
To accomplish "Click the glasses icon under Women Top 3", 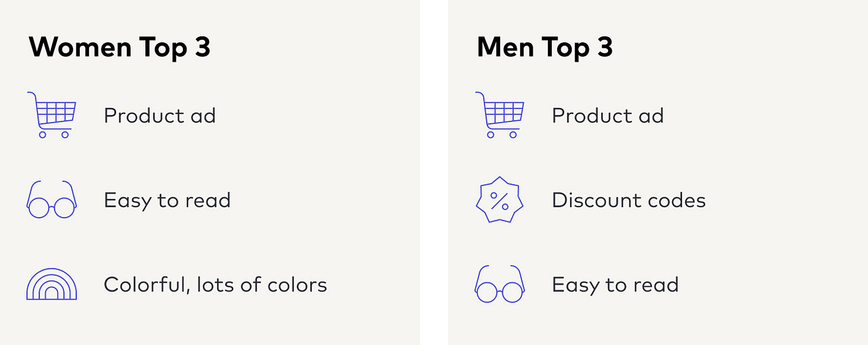I will (x=52, y=200).
